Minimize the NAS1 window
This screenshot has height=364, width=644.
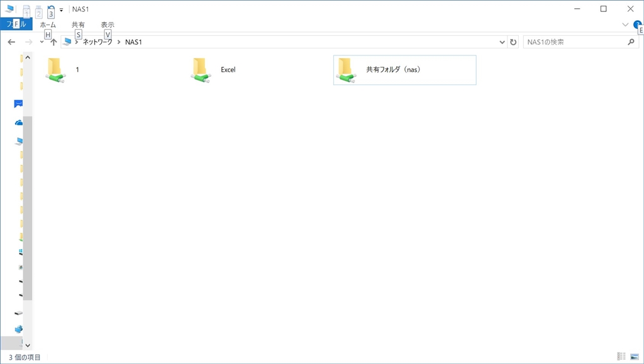click(x=577, y=9)
